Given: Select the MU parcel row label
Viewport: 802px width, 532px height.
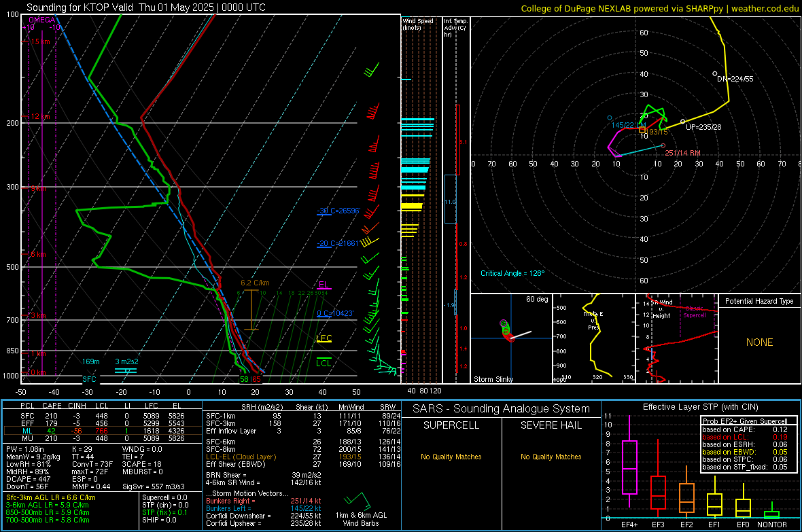Looking at the screenshot, I should tap(27, 438).
